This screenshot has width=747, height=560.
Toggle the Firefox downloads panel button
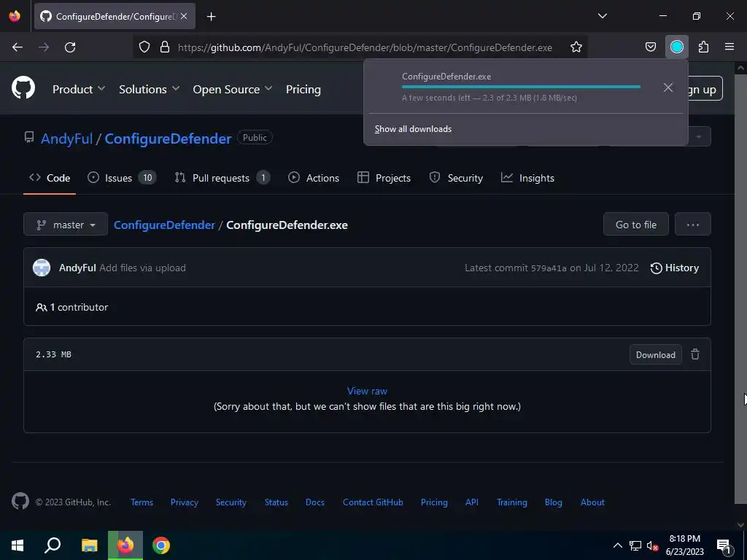(x=676, y=47)
